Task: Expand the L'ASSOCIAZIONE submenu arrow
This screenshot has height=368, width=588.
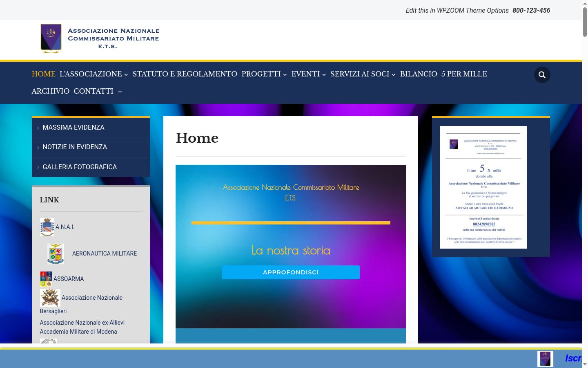Action: tap(126, 74)
